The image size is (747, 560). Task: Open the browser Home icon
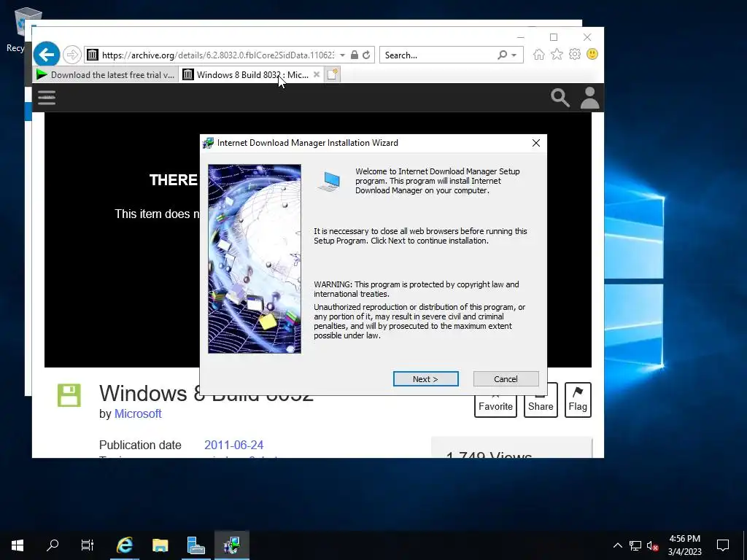click(539, 54)
